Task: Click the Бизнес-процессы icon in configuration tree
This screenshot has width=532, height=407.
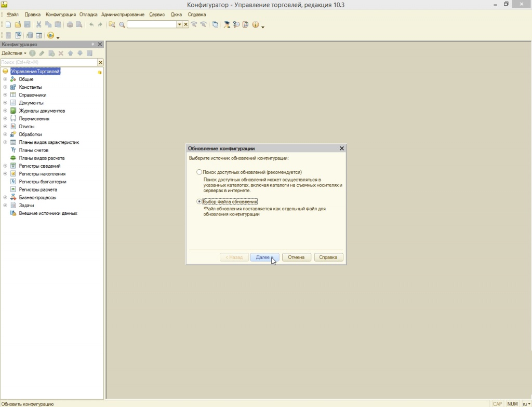Action: coord(14,197)
